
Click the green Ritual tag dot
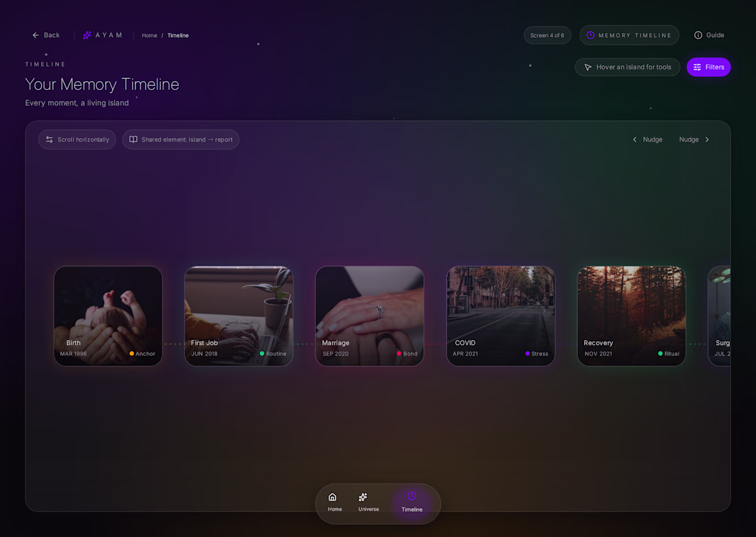pos(660,354)
